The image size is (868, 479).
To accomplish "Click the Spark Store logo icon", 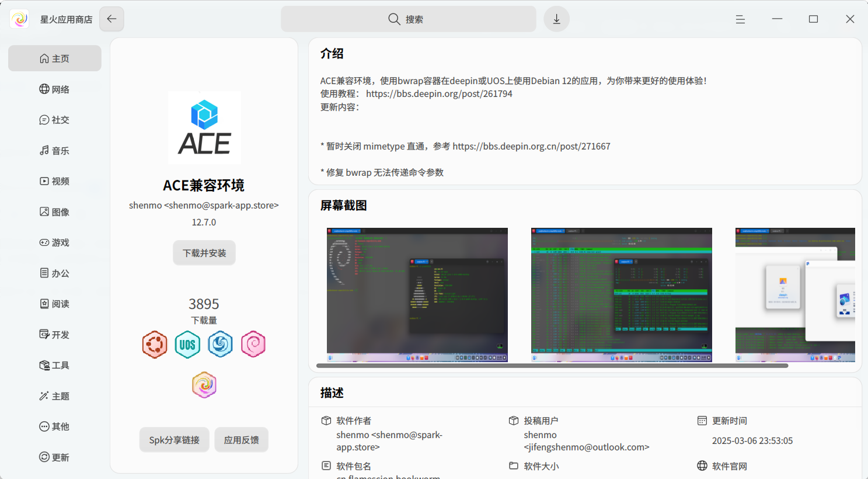I will [x=19, y=19].
